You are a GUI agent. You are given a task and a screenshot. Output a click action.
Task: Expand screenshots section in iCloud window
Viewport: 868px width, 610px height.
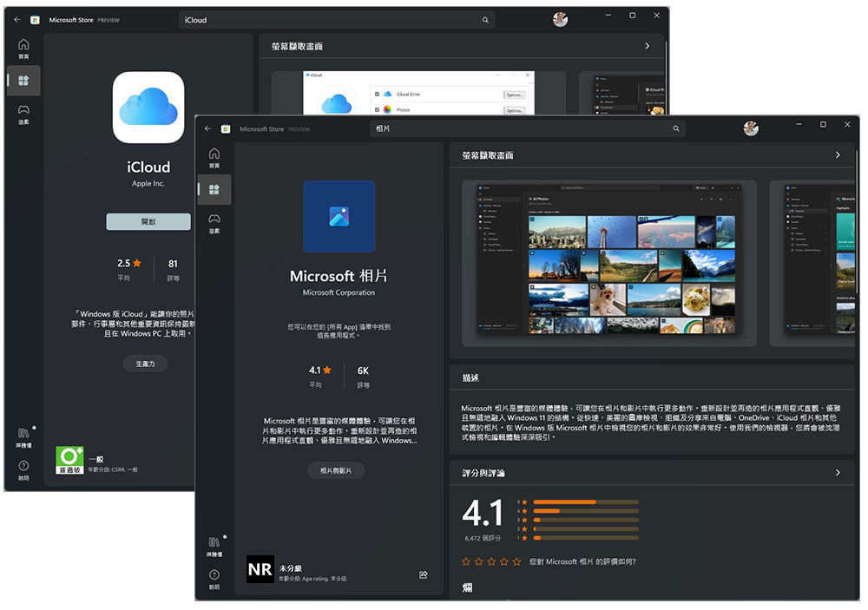point(648,46)
